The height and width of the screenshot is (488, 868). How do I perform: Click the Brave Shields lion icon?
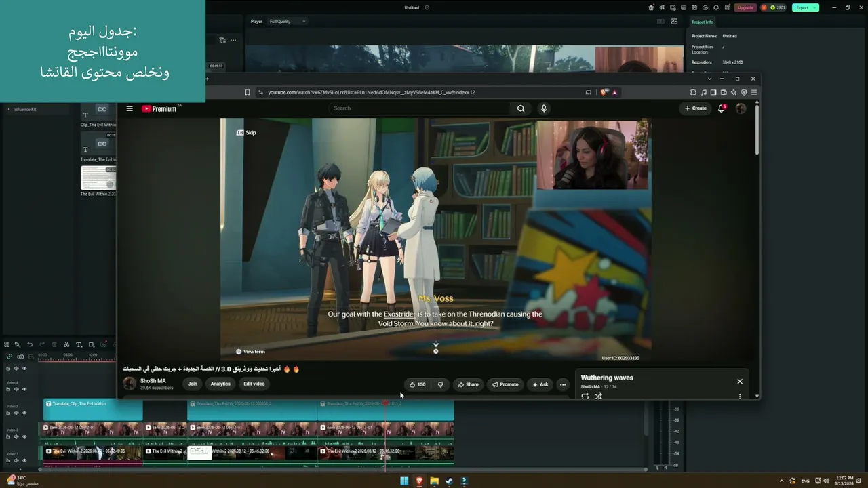605,92
